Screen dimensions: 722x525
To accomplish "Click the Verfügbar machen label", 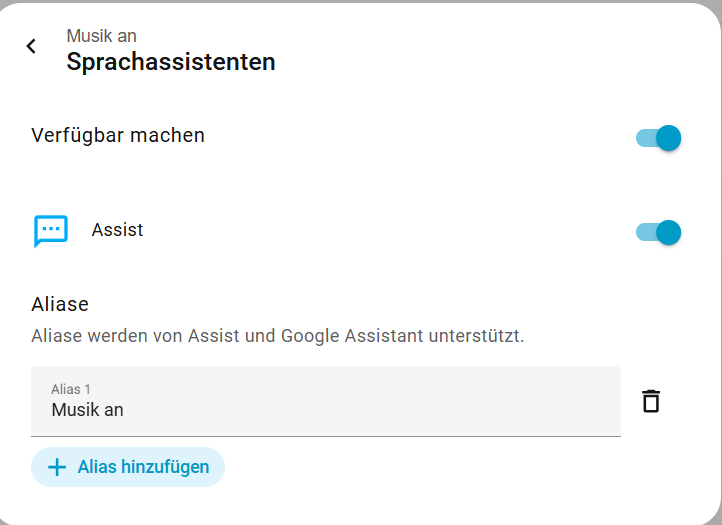I will click(x=118, y=136).
